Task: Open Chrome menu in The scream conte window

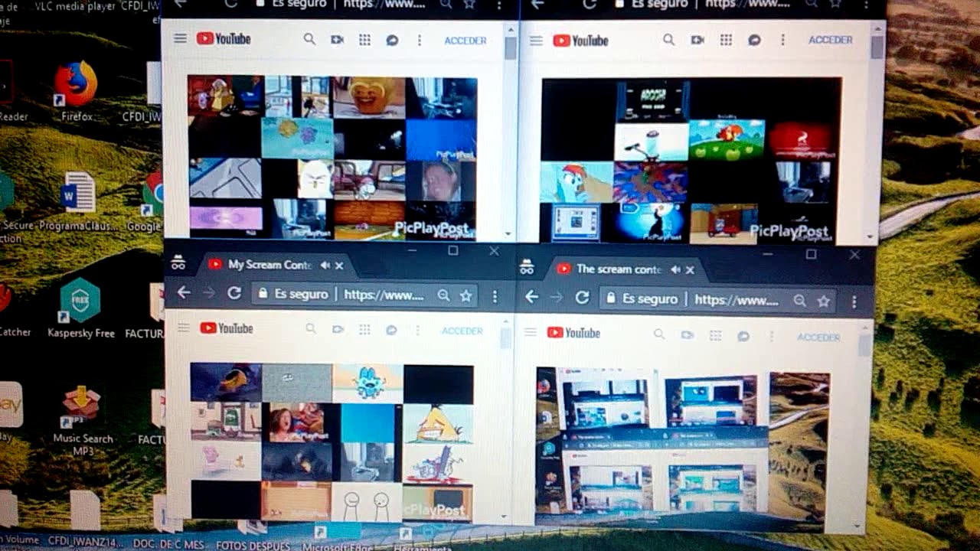Action: tap(854, 302)
